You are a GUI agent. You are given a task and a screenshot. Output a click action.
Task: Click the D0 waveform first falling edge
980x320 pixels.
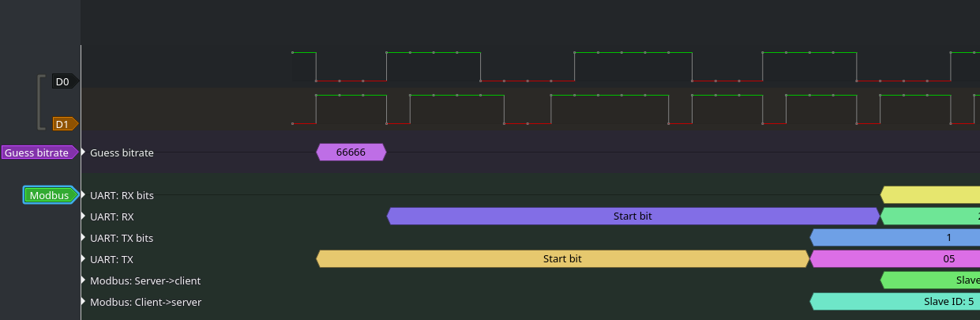pyautogui.click(x=316, y=66)
